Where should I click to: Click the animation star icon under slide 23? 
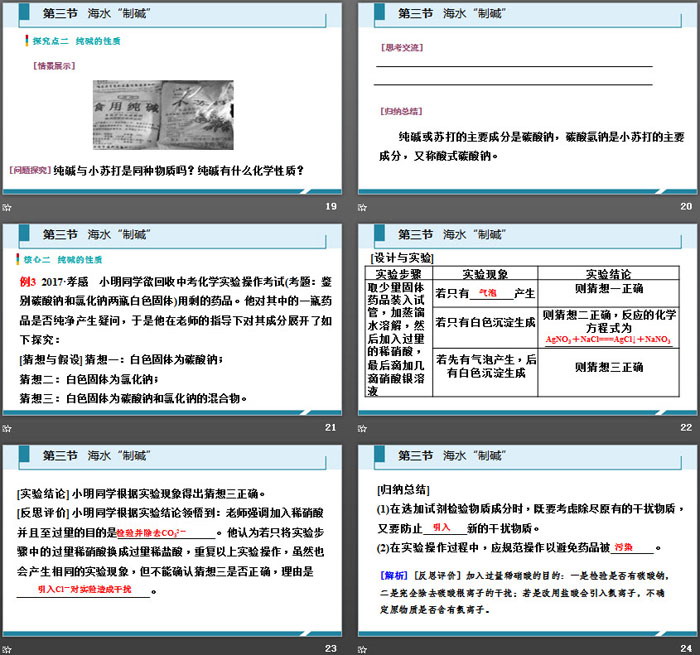[8, 649]
